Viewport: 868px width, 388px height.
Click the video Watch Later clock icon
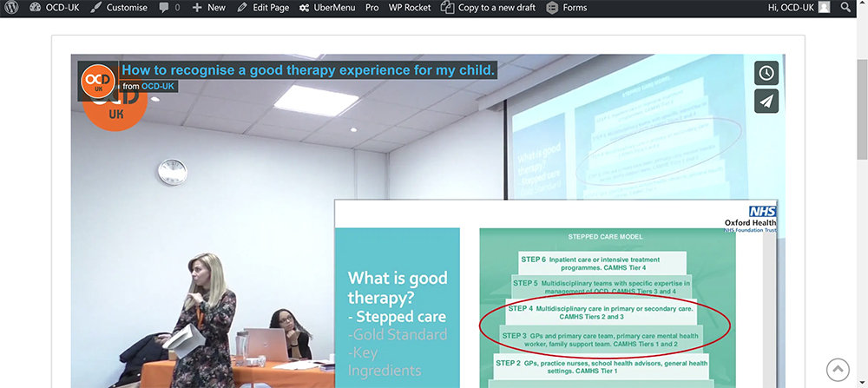[x=766, y=73]
